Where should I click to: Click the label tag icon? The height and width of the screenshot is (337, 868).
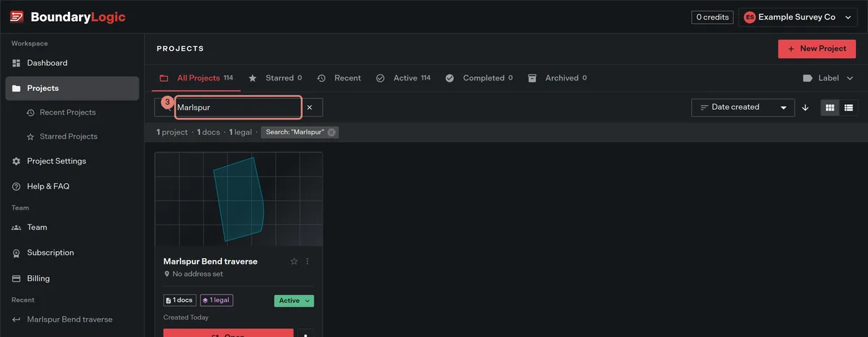[808, 78]
